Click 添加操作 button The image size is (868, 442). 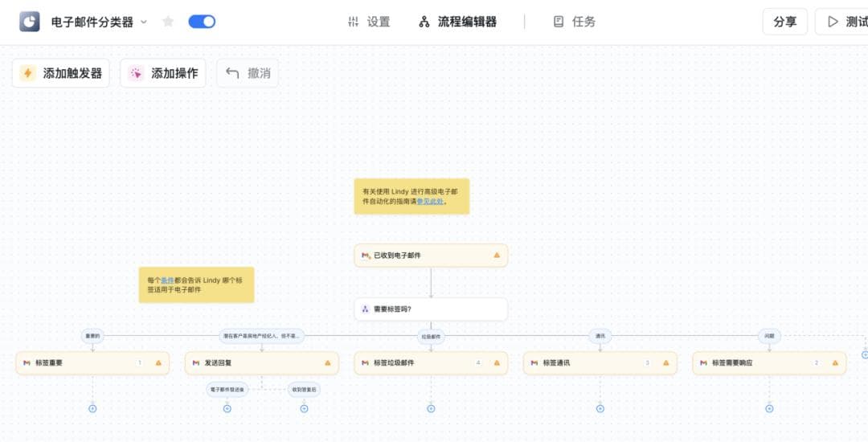[x=163, y=73]
